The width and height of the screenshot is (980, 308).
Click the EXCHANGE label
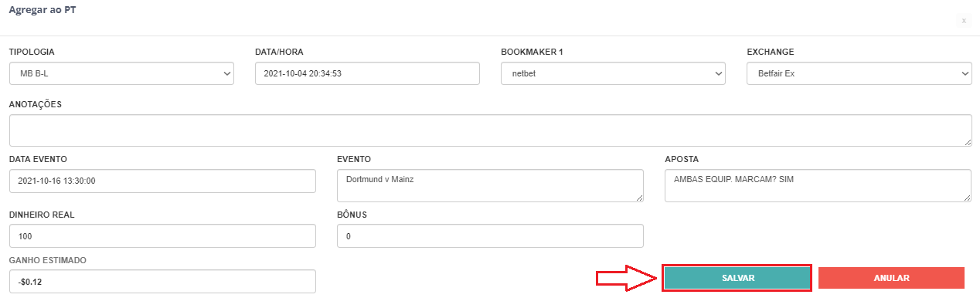coord(771,52)
